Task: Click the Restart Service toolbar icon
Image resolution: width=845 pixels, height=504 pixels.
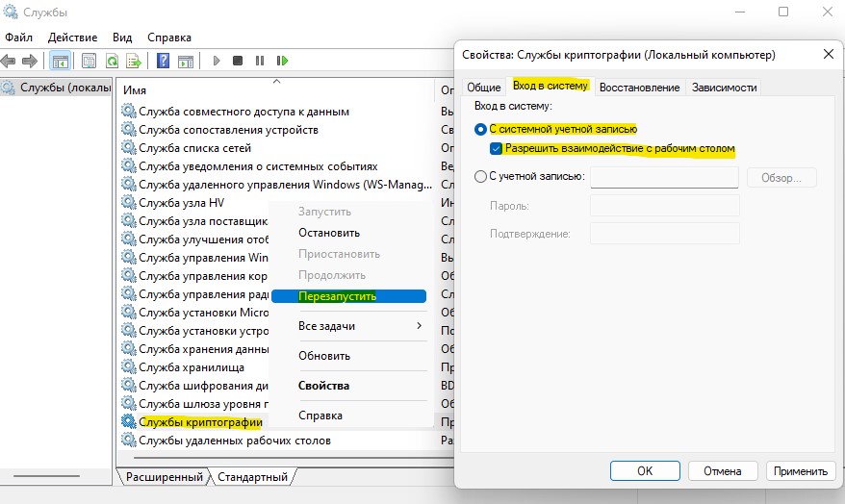Action: click(x=282, y=61)
